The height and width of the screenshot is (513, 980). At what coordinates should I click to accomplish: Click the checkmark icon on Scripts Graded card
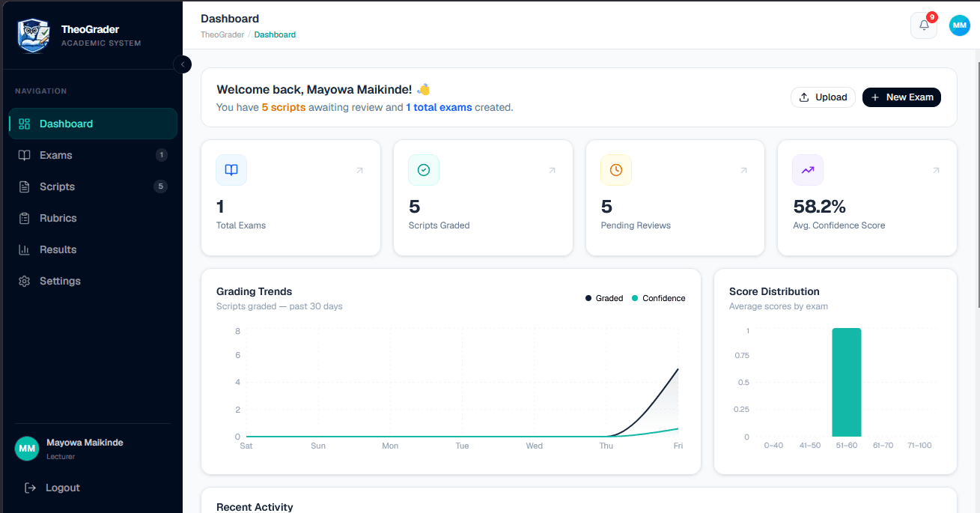point(424,170)
